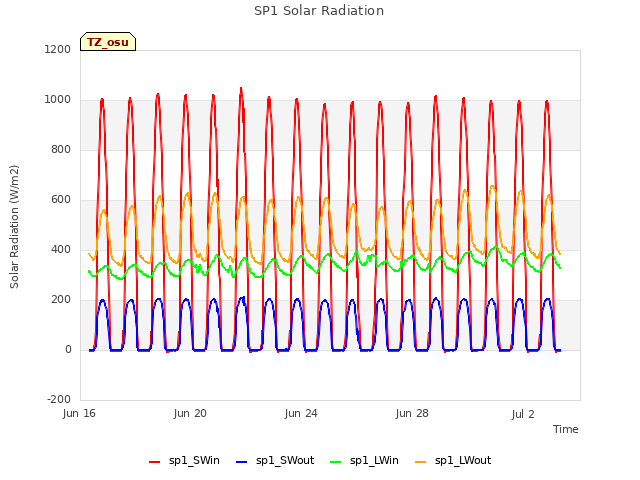Click the Jun 24 x-axis tick label
640x480 pixels.
click(301, 413)
